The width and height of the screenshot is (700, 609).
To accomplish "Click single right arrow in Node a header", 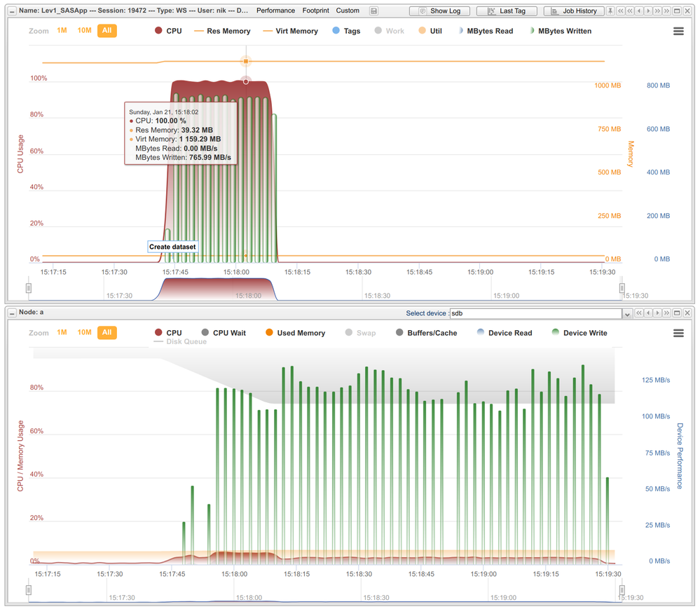I will [x=657, y=313].
